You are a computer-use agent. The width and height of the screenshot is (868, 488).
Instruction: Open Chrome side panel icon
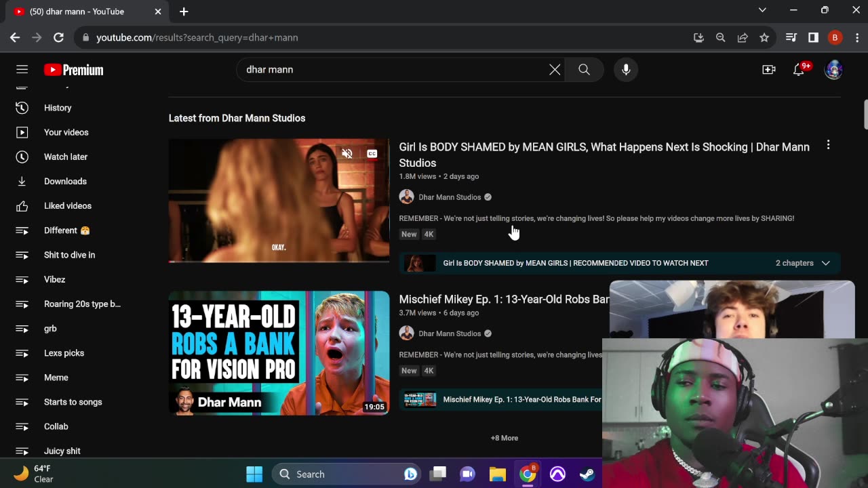(x=813, y=37)
